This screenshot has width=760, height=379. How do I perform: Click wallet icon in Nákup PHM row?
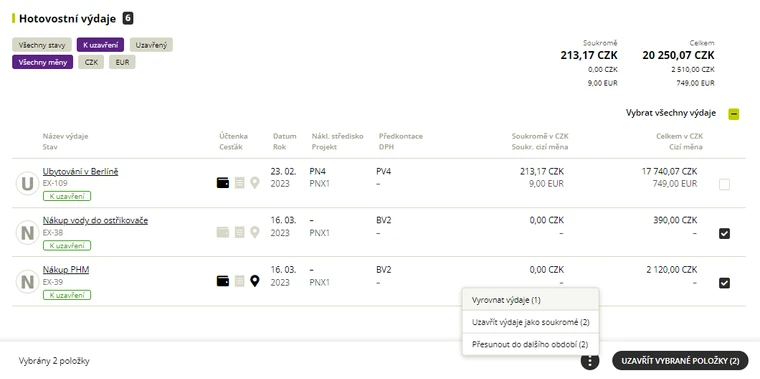click(222, 281)
